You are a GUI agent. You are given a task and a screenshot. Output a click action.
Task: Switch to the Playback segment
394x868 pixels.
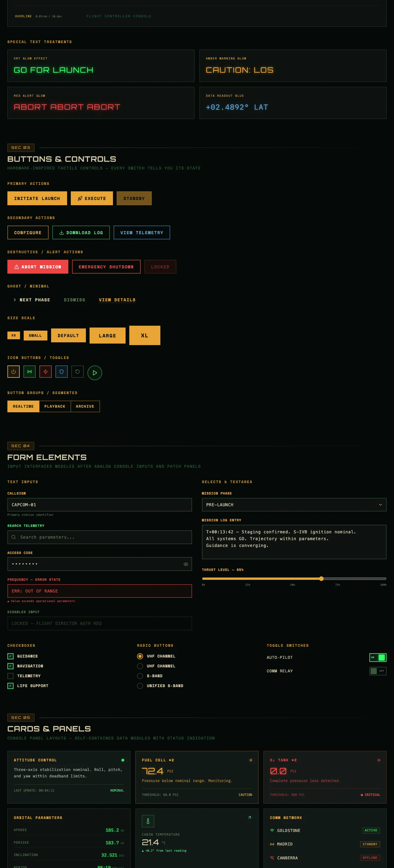55,406
